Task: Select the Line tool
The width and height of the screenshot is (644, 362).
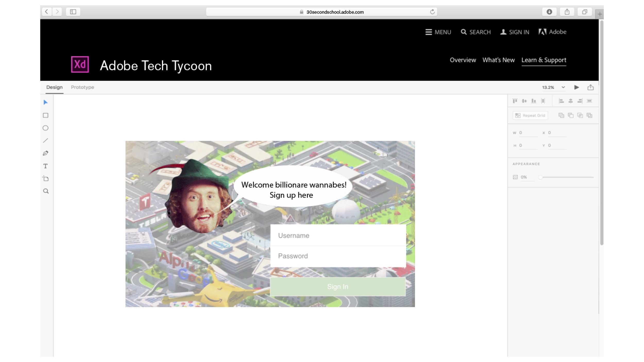Action: 46,141
